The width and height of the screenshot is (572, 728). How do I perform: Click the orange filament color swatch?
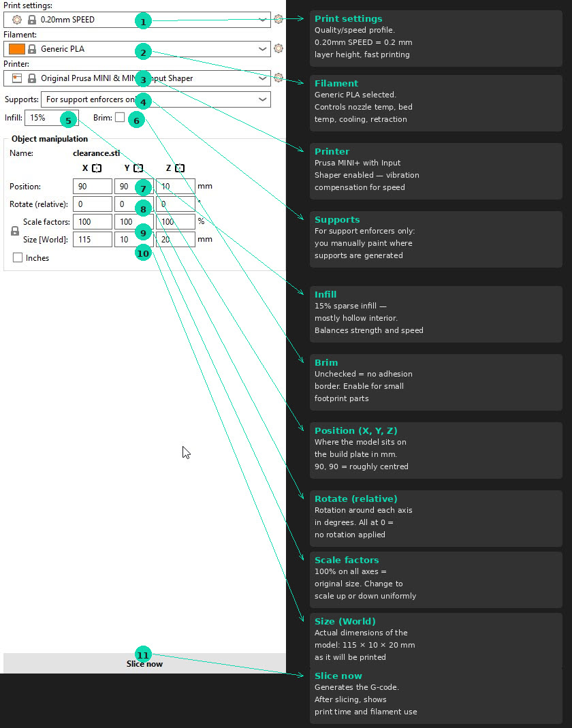17,48
